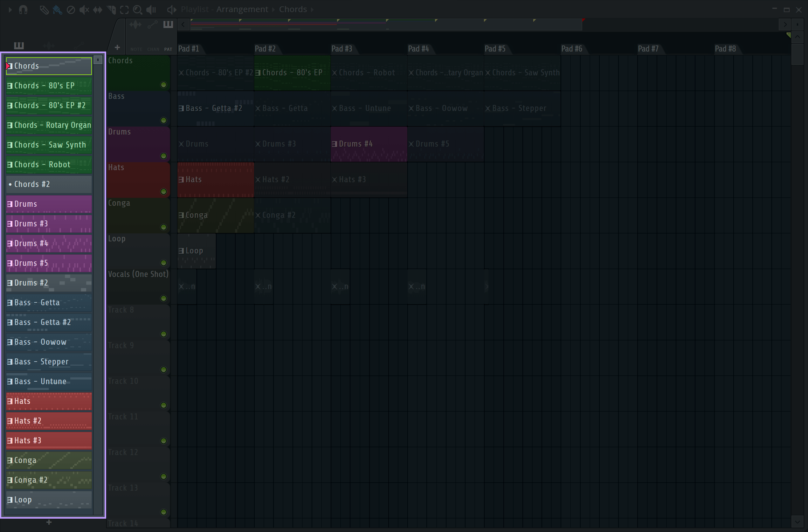808x532 pixels.
Task: Select the Zoom magnifier tool
Action: 137,10
